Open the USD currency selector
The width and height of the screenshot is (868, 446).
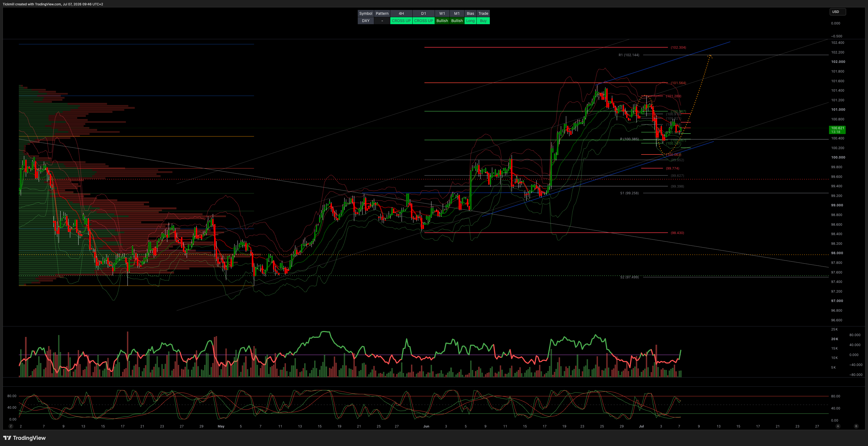[837, 12]
